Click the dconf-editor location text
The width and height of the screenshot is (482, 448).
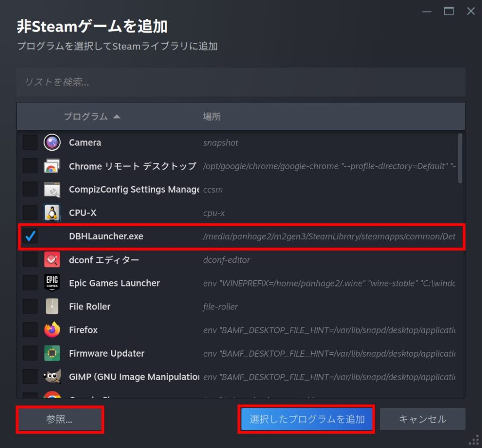(x=226, y=260)
